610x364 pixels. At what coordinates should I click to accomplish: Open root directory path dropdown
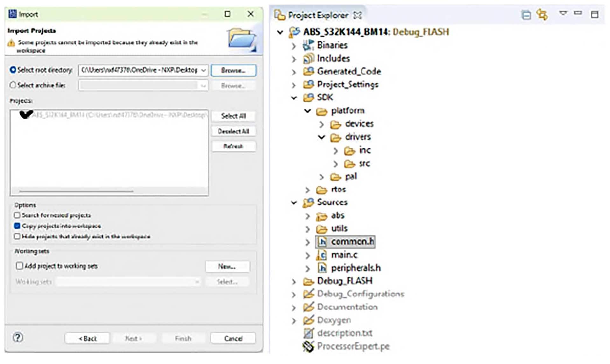203,70
